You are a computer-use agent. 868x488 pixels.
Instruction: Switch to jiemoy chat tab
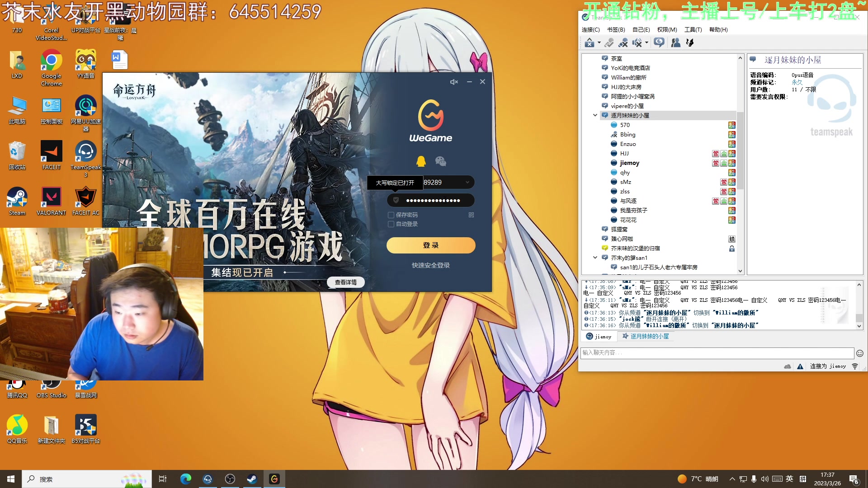pyautogui.click(x=599, y=337)
